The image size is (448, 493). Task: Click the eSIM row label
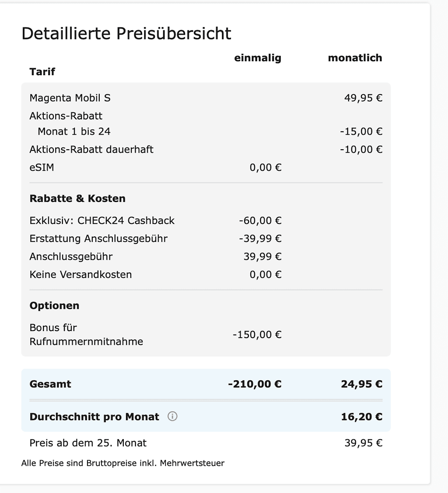tap(42, 167)
